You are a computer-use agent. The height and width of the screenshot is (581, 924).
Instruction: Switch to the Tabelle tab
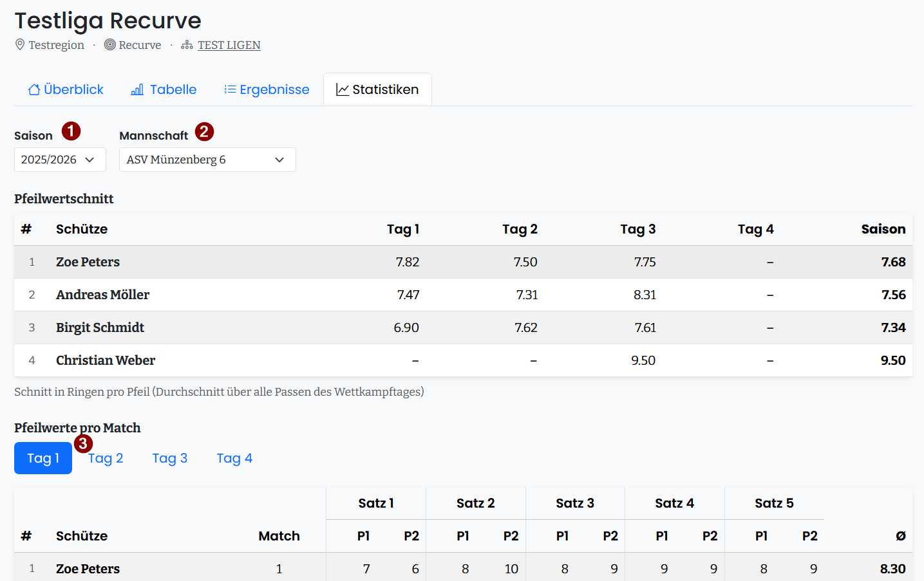coord(164,89)
